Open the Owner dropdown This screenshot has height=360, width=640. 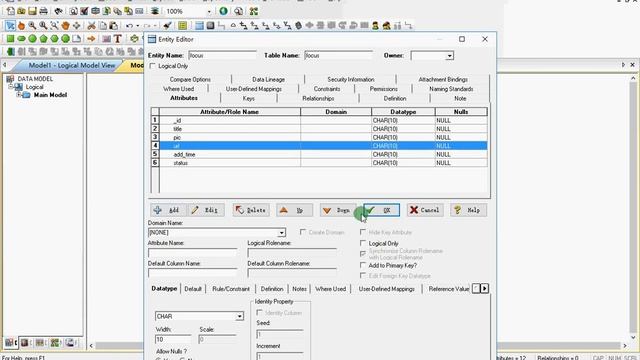[449, 56]
